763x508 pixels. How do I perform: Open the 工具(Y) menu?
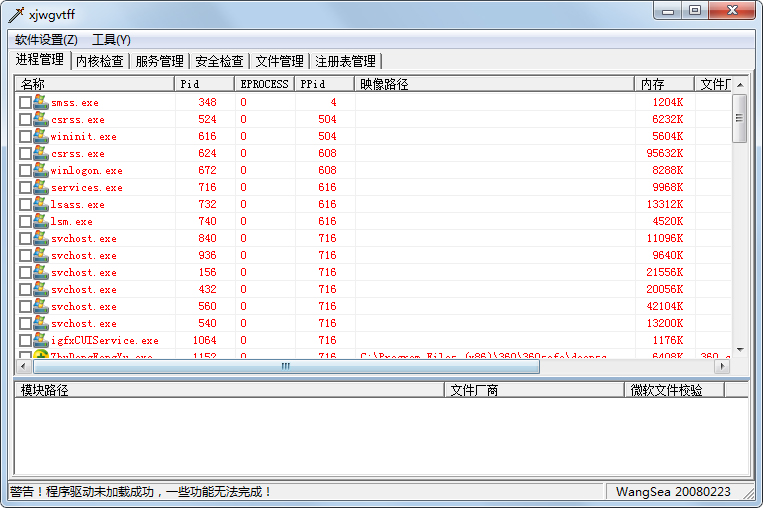tap(111, 40)
